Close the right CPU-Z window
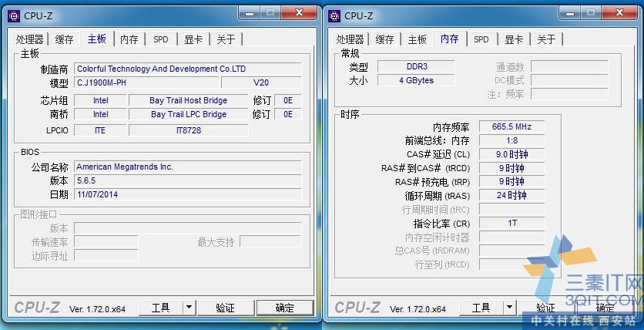644x330 pixels. [x=620, y=13]
